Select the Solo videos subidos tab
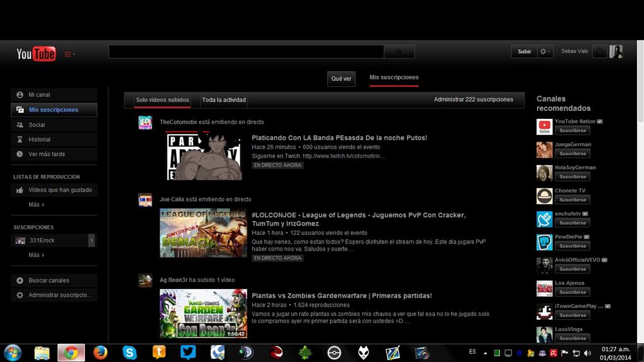The image size is (644, 362). click(x=163, y=100)
